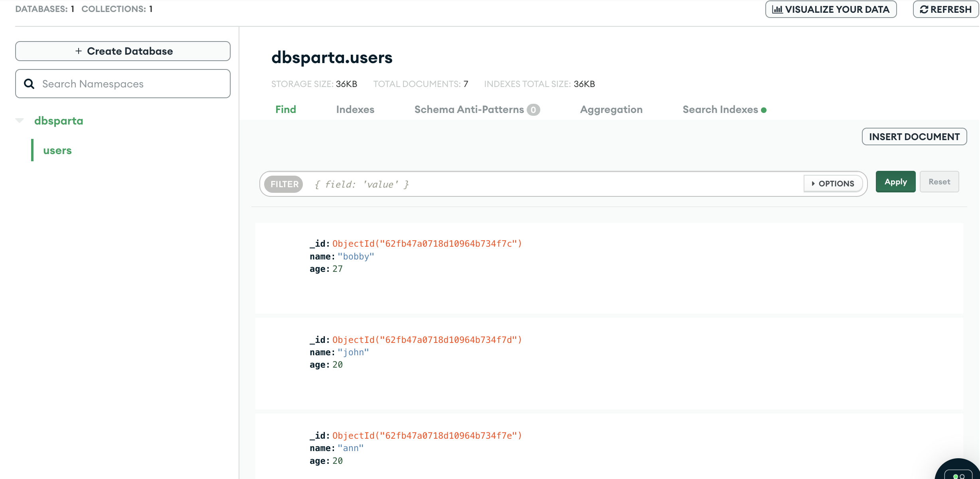This screenshot has width=980, height=479.
Task: Focus the Search Namespaces field
Action: [123, 84]
